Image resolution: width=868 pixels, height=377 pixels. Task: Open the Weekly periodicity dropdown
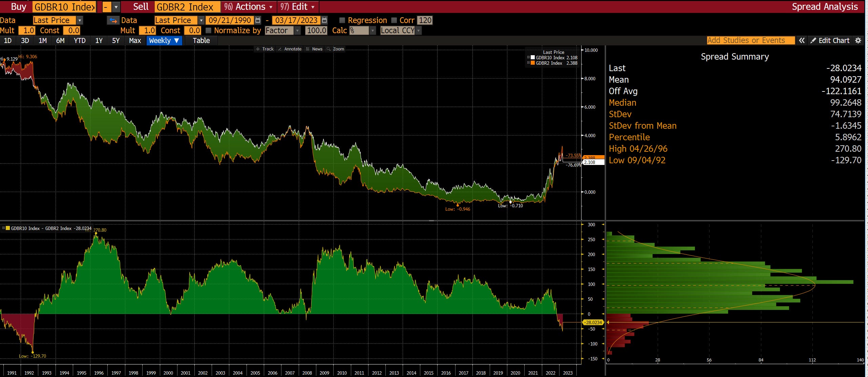coord(164,41)
